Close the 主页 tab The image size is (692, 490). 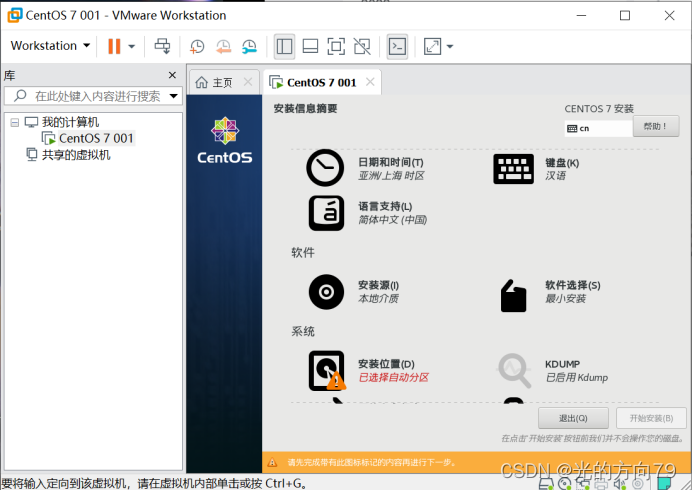248,82
